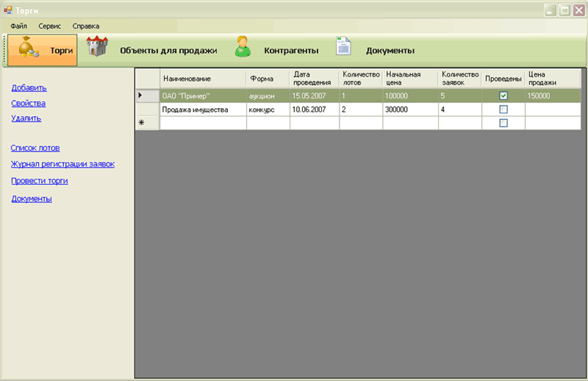Select applications count cell 4
The height and width of the screenshot is (381, 588).
pos(460,110)
